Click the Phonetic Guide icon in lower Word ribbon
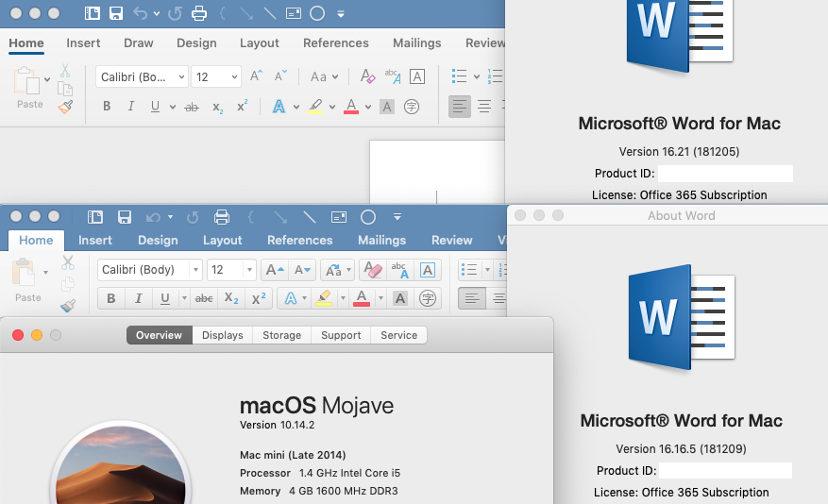The width and height of the screenshot is (828, 504). click(x=399, y=270)
